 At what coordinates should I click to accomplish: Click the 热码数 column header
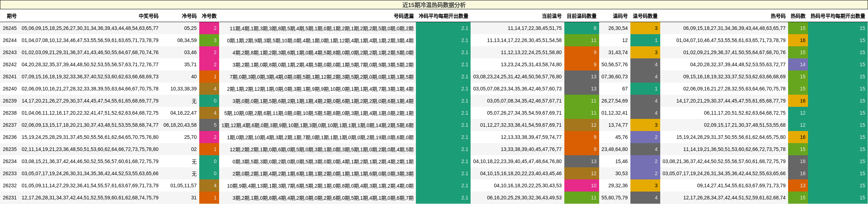pyautogui.click(x=798, y=16)
